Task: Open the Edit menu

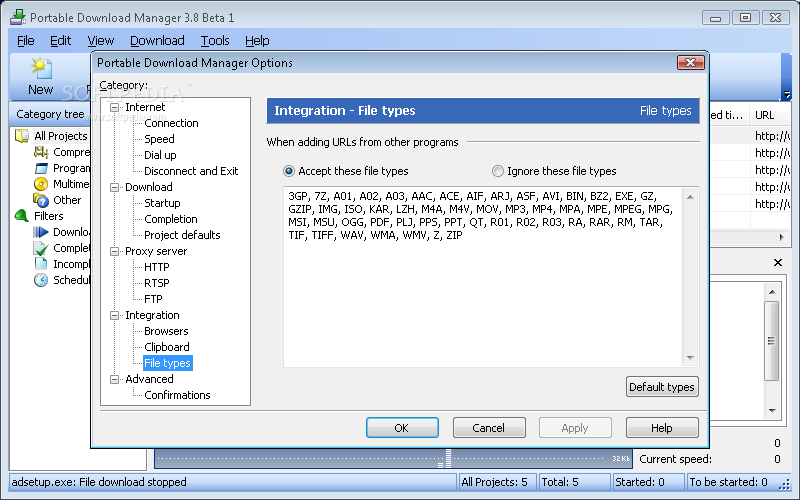Action: (x=60, y=40)
